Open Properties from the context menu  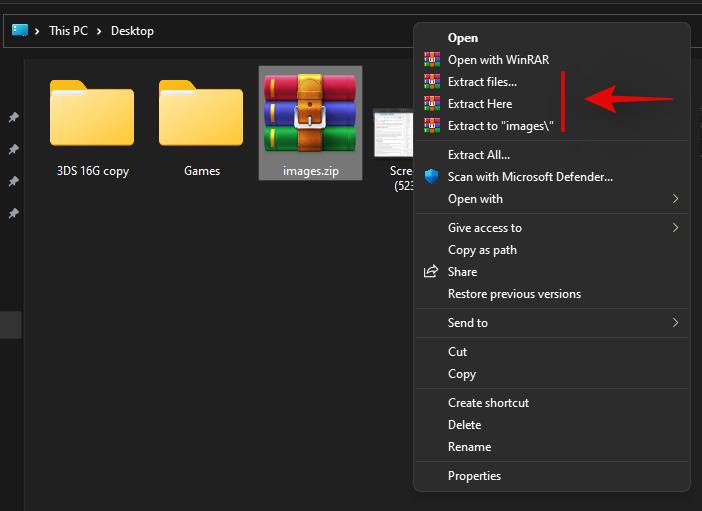pos(474,476)
